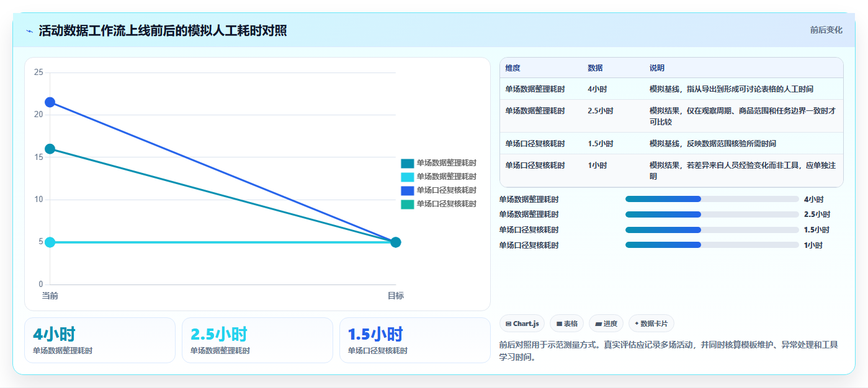Click the dark teal data point at 当前
Image resolution: width=868 pixels, height=388 pixels.
50,149
